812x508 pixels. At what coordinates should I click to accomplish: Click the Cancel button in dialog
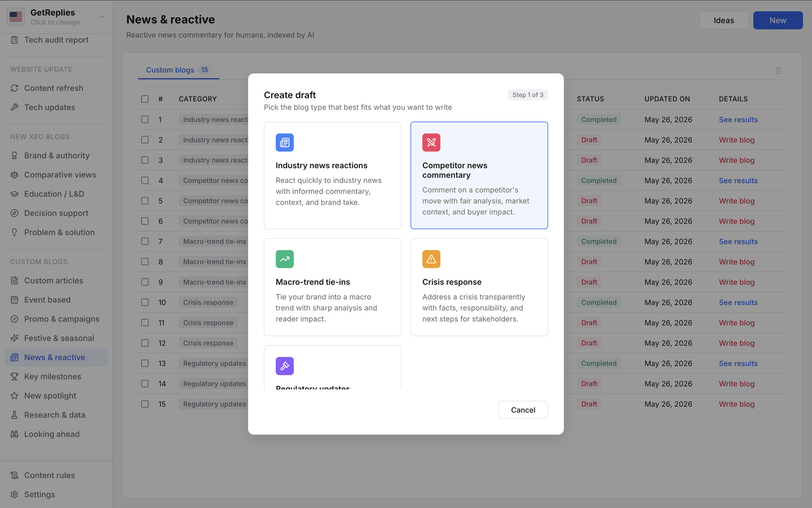click(523, 410)
